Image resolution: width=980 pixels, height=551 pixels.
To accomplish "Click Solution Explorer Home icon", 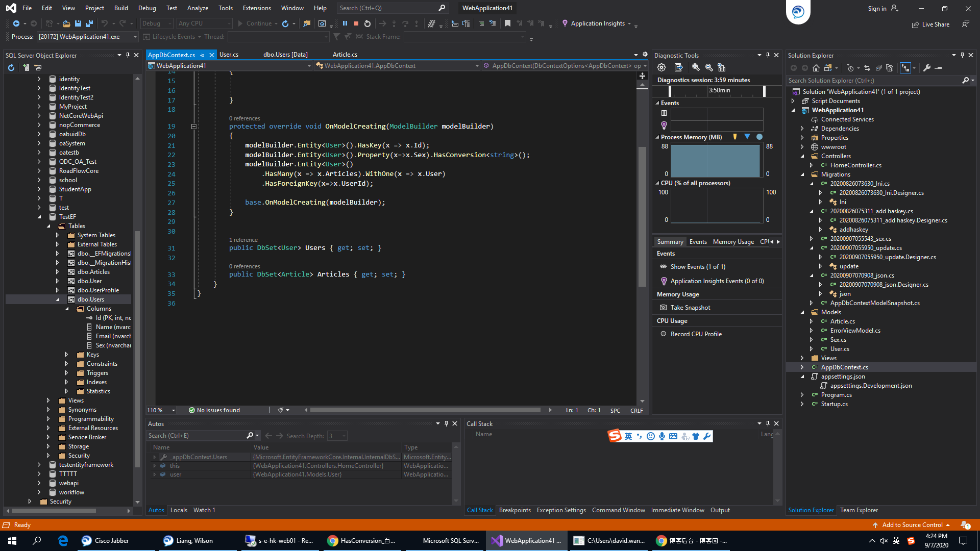I will pyautogui.click(x=816, y=68).
